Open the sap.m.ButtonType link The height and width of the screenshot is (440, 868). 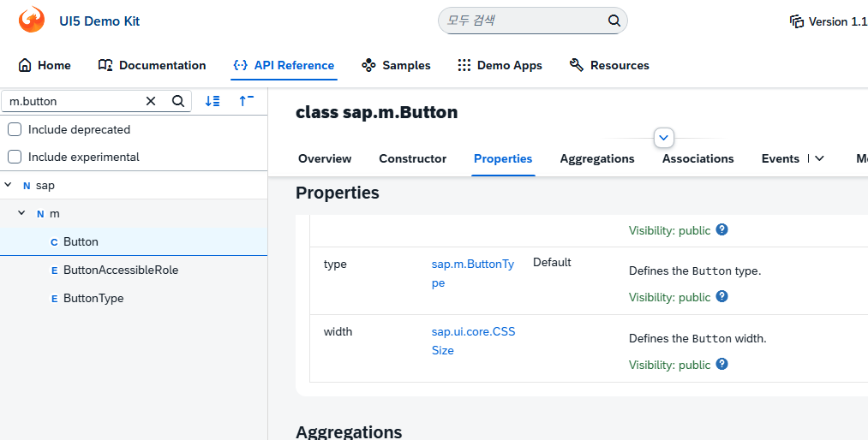click(473, 273)
